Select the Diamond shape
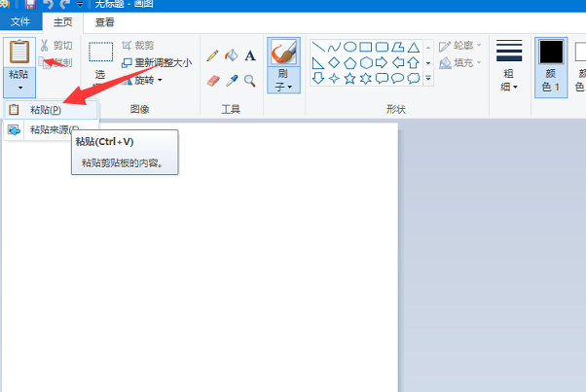This screenshot has height=392, width=586. click(334, 62)
